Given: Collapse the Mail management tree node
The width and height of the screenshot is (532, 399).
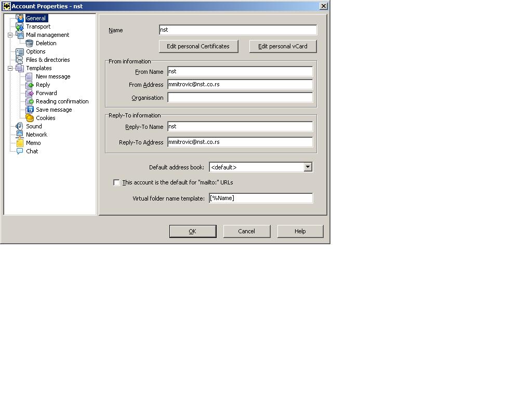Looking at the screenshot, I should (10, 35).
